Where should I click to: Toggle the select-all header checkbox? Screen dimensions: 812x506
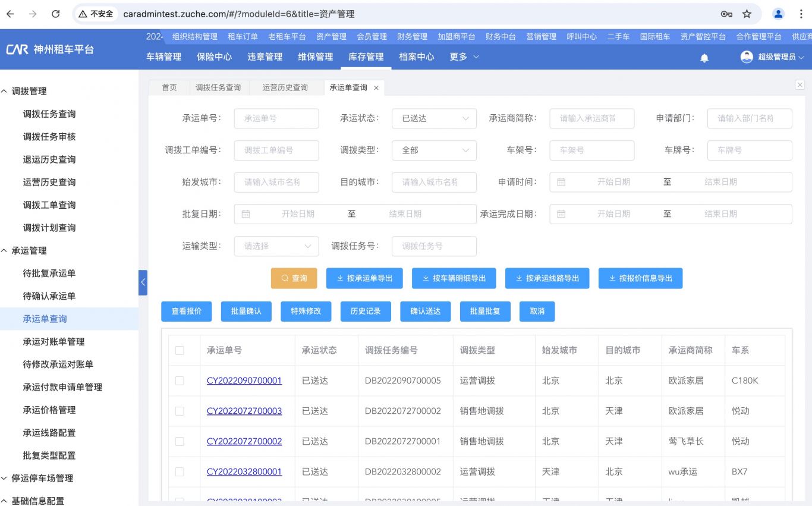point(180,351)
